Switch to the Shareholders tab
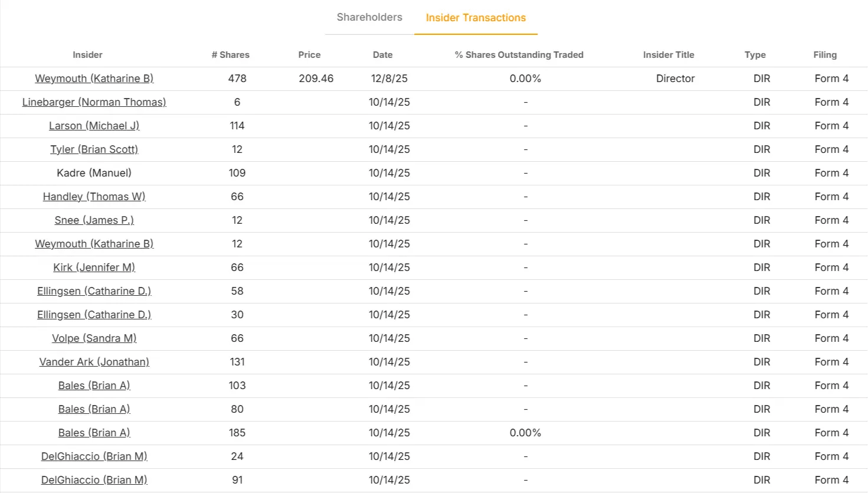The height and width of the screenshot is (493, 868). coord(369,18)
